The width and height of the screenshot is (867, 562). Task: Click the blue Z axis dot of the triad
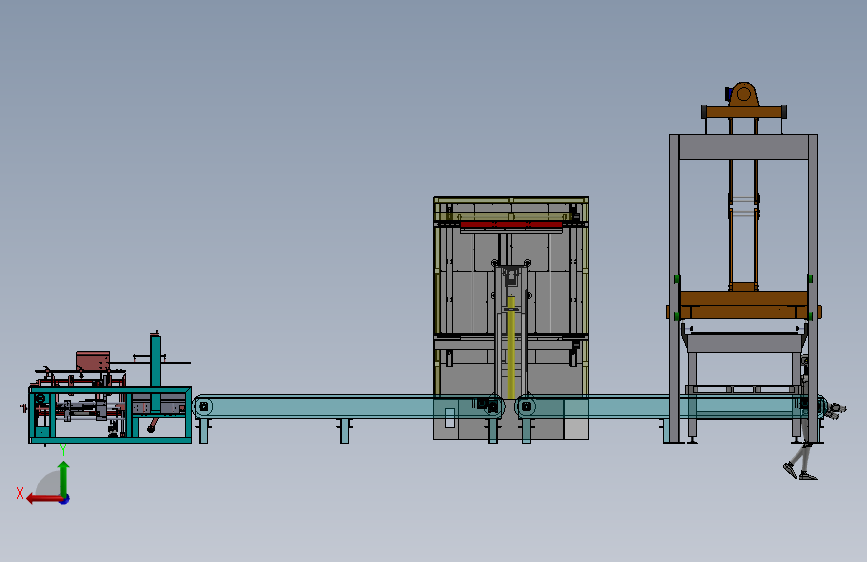(x=65, y=499)
